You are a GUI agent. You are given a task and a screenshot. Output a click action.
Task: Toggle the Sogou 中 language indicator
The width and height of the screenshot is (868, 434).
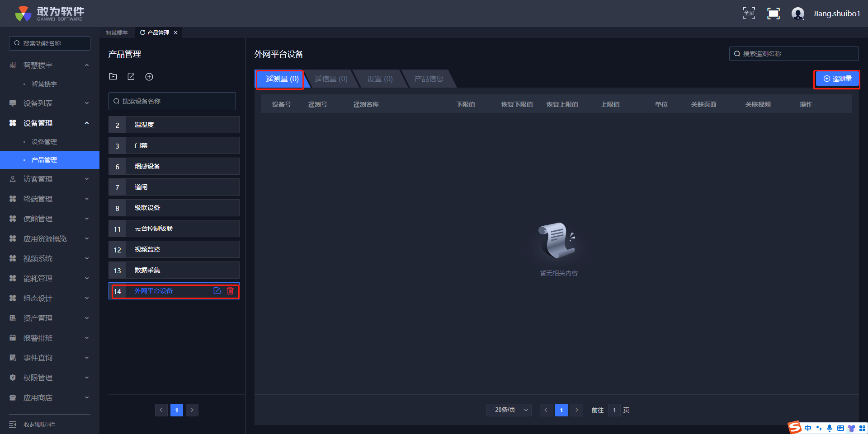click(x=808, y=428)
